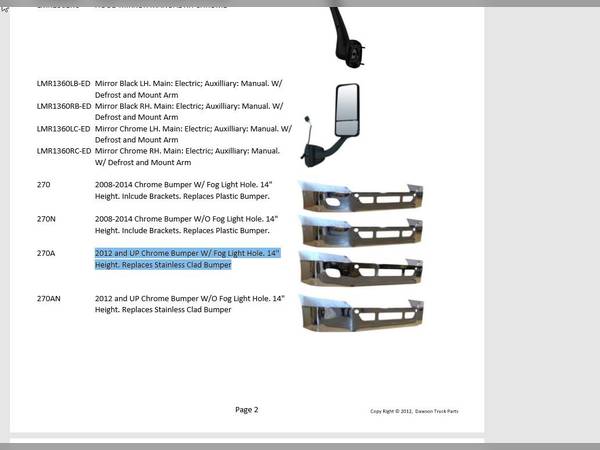This screenshot has height=450, width=600.
Task: Click the 270AN bumper image
Action: coord(360,311)
